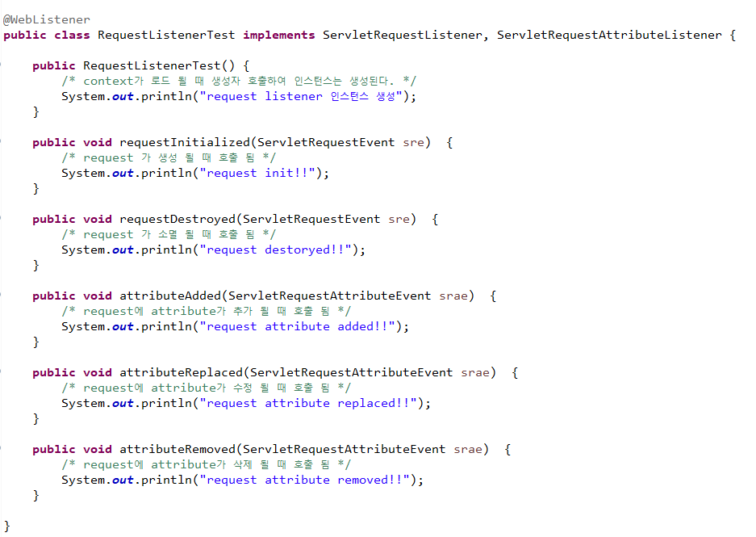Screen dimensions: 756x537
Task: Click the "request init!!" string literal
Action: coord(257,173)
